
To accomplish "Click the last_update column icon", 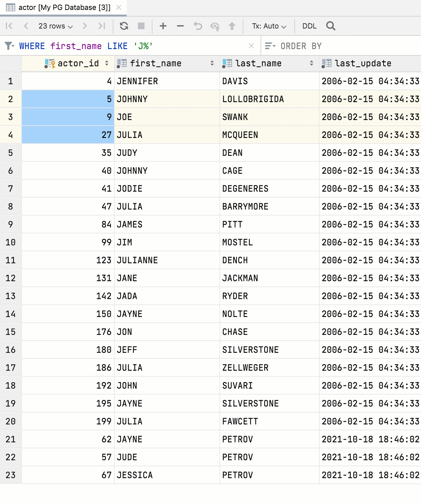I will (x=327, y=64).
